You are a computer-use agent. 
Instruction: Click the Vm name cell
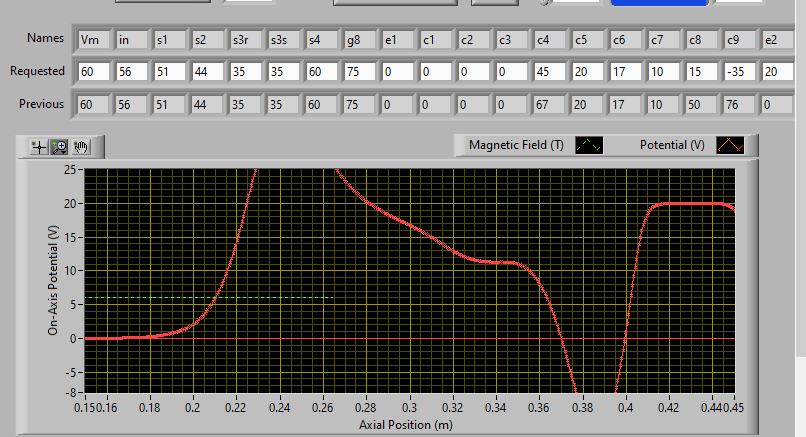pos(94,40)
